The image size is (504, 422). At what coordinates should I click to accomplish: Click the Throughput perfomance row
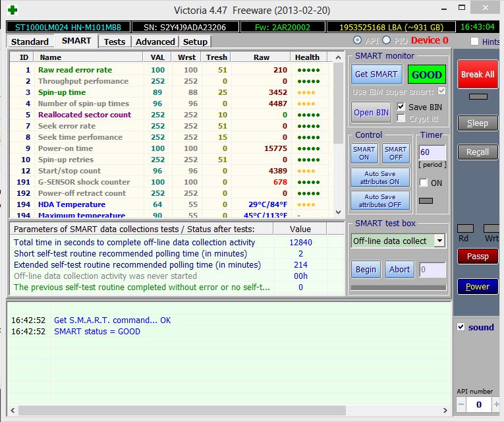(171, 81)
